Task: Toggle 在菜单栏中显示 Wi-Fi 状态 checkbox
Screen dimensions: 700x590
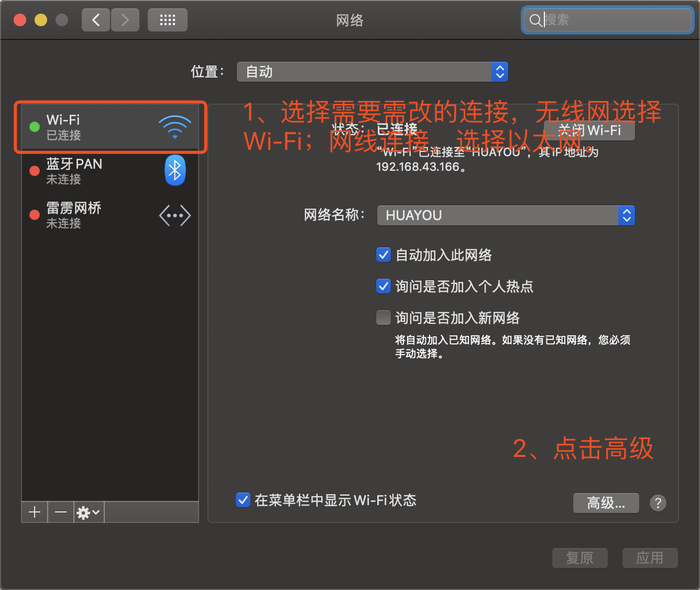Action: click(x=243, y=500)
